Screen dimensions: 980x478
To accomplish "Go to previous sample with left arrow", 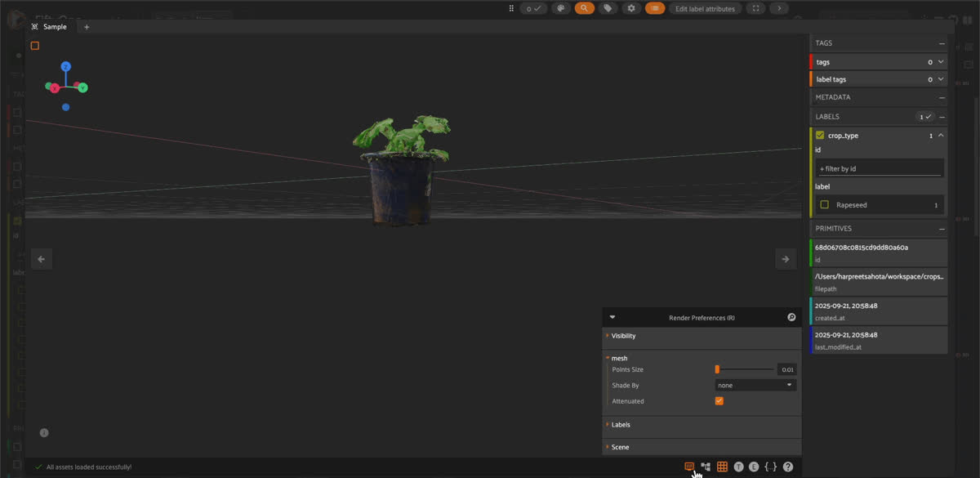I will tap(41, 259).
